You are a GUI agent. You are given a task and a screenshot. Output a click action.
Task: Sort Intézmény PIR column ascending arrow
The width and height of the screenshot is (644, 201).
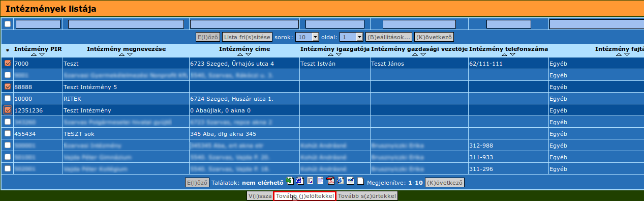(34, 54)
